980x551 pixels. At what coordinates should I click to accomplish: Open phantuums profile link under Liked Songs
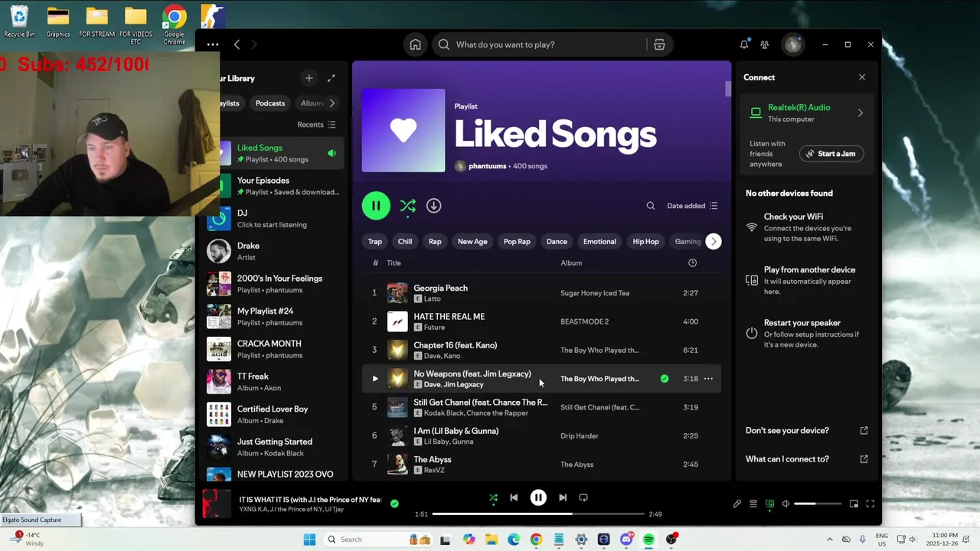487,166
